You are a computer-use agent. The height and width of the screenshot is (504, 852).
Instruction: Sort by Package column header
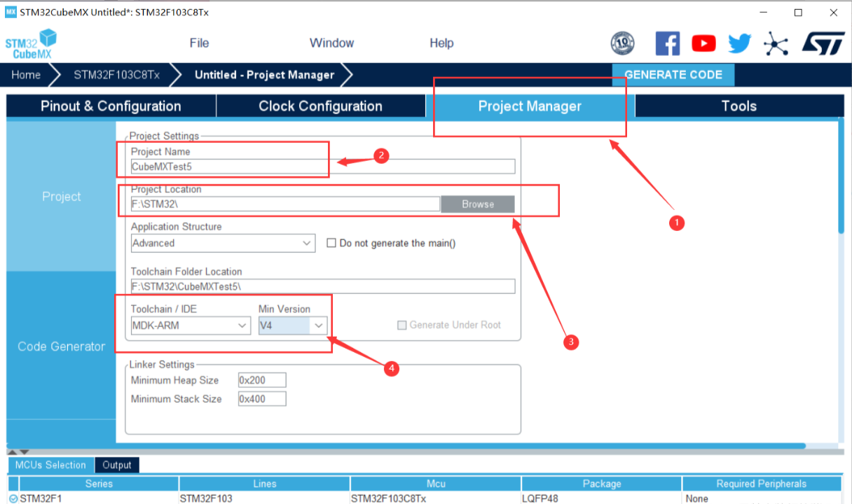click(601, 484)
